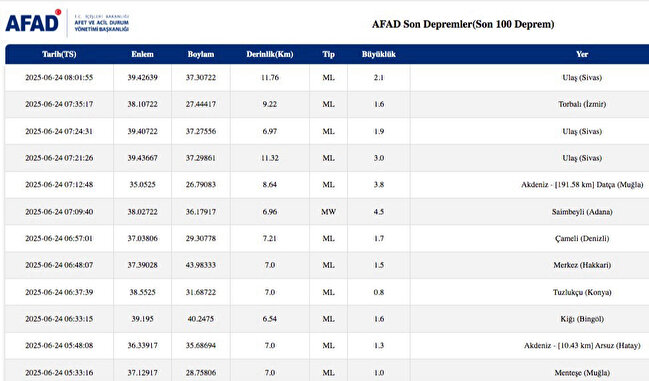The height and width of the screenshot is (381, 649).
Task: Click magnitude value 1.3
Action: pos(379,345)
